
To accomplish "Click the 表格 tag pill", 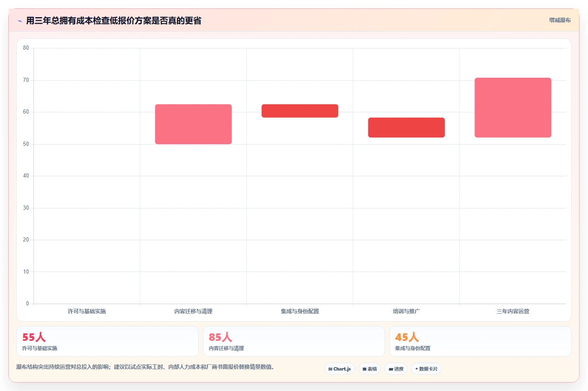I will click(x=370, y=369).
